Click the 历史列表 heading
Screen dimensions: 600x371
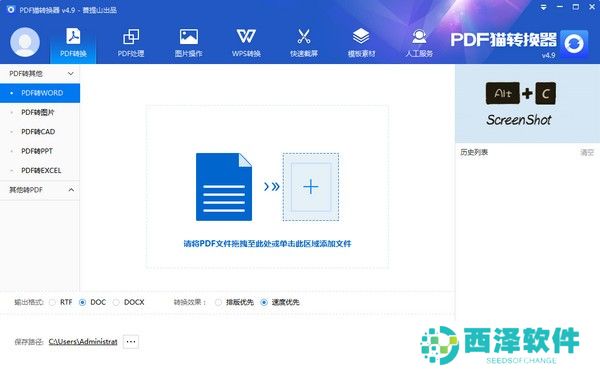click(474, 152)
